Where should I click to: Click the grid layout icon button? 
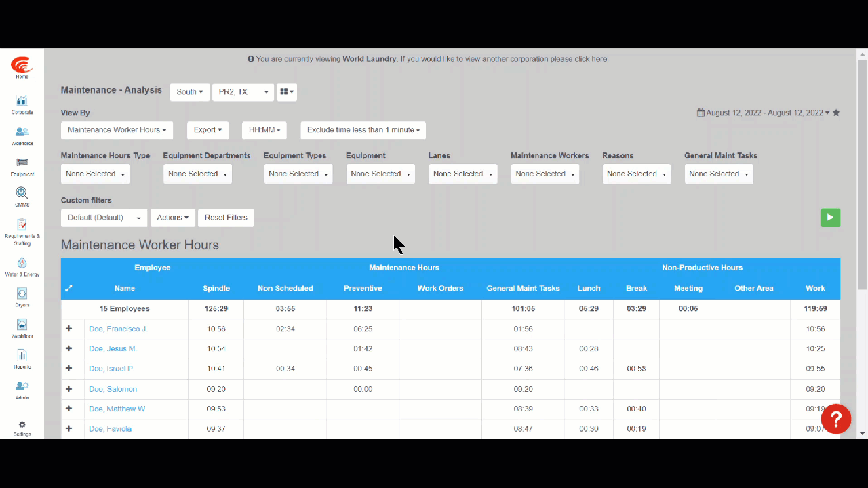click(x=286, y=92)
